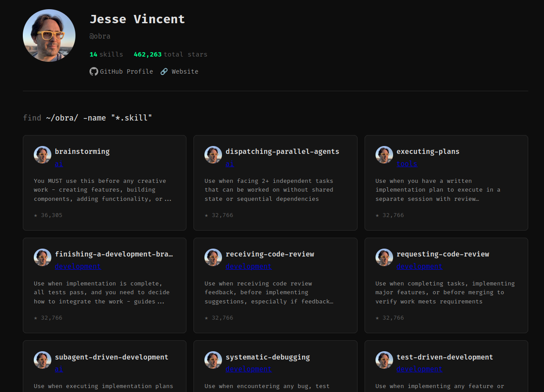544x392 pixels.
Task: Click the @obra handle under Jesse Vincent
Action: click(x=100, y=36)
